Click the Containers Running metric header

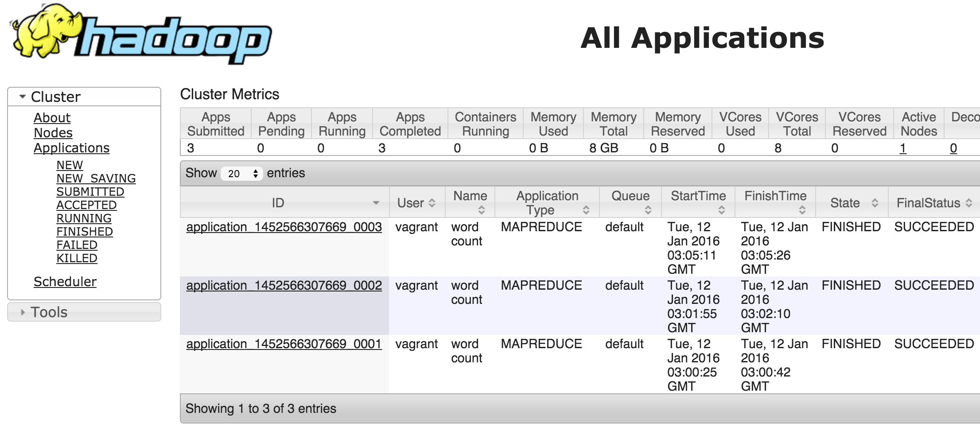tap(486, 124)
